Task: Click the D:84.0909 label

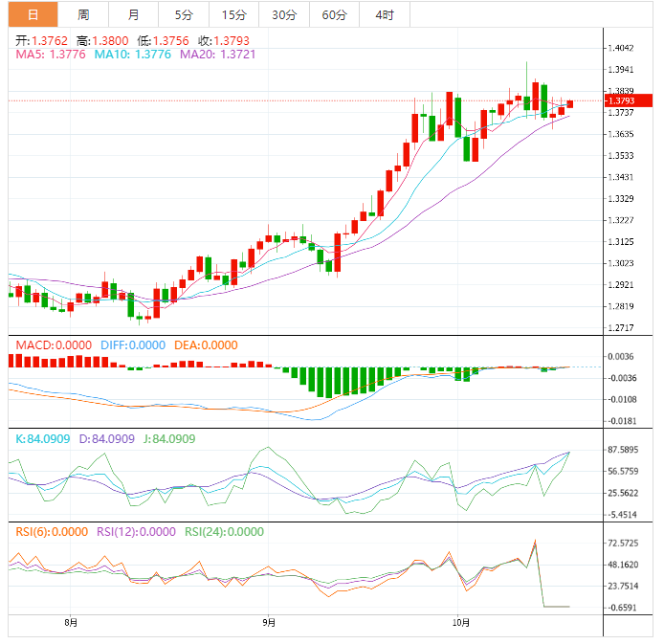Action: click(x=107, y=439)
